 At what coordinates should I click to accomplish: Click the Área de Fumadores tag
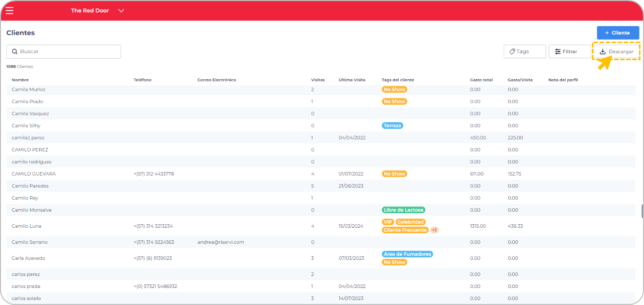pyautogui.click(x=407, y=254)
